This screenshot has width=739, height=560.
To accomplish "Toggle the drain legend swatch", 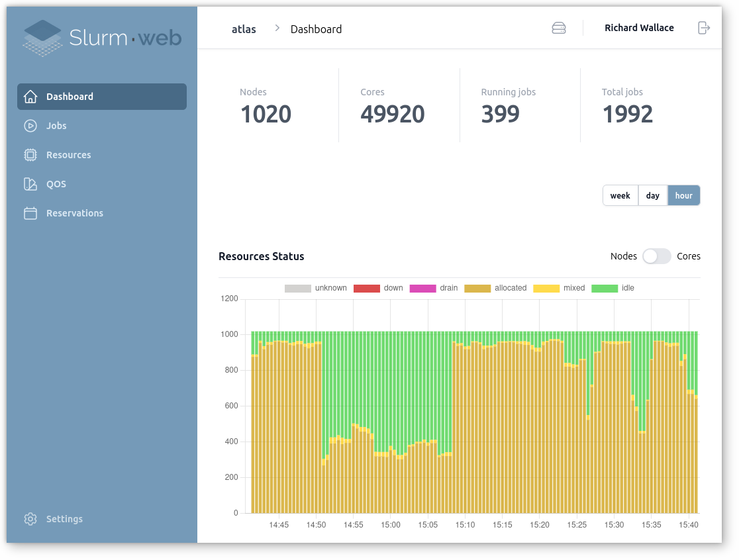I will tap(422, 288).
